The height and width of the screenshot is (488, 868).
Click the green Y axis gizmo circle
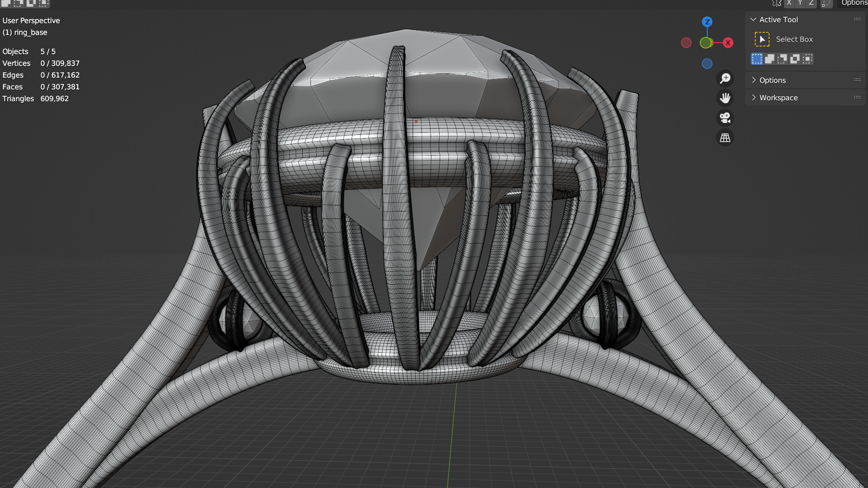tap(706, 43)
